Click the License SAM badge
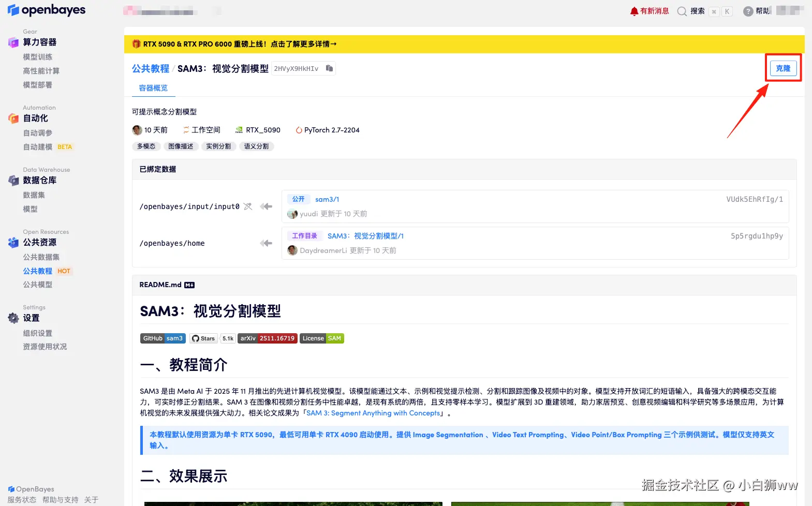The width and height of the screenshot is (812, 506). pos(322,338)
